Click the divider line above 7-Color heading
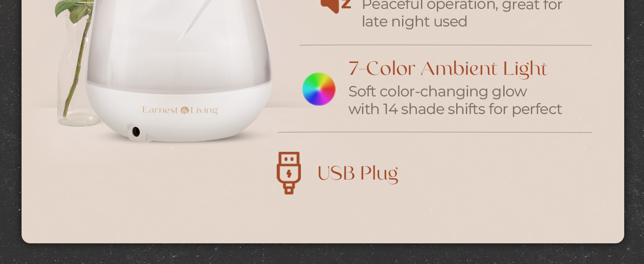Screen dimensions: 644x264 tap(446, 45)
